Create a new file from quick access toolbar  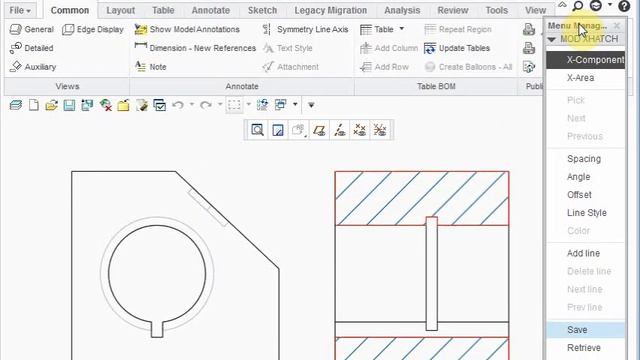tap(34, 105)
